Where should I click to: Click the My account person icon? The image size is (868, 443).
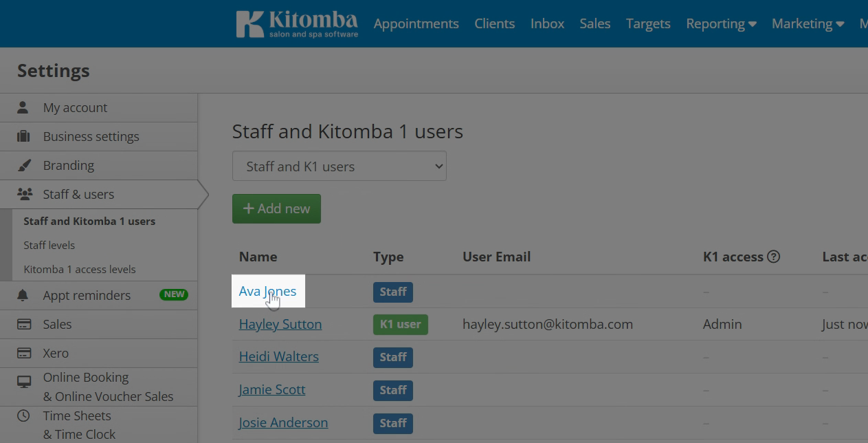(23, 107)
